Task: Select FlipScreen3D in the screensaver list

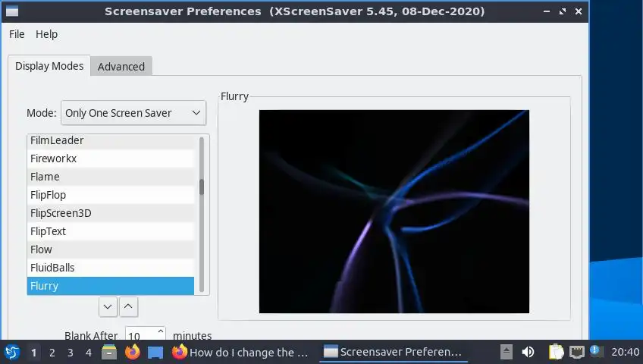Action: coord(111,213)
